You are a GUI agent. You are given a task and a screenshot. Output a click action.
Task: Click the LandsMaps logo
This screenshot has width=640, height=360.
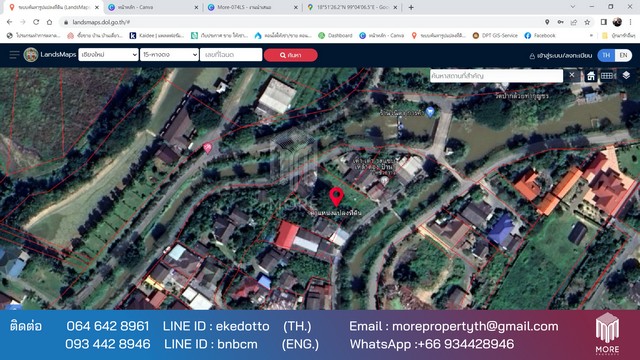pyautogui.click(x=31, y=55)
